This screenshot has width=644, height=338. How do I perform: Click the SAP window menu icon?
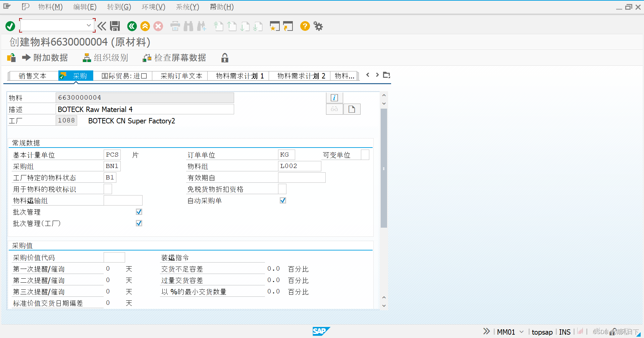(7, 6)
